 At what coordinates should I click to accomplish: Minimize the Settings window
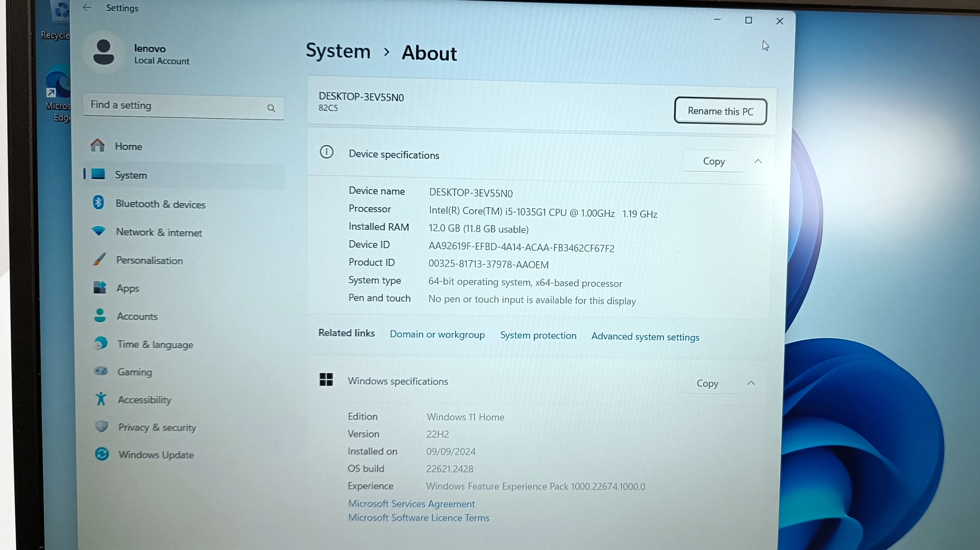[x=717, y=19]
